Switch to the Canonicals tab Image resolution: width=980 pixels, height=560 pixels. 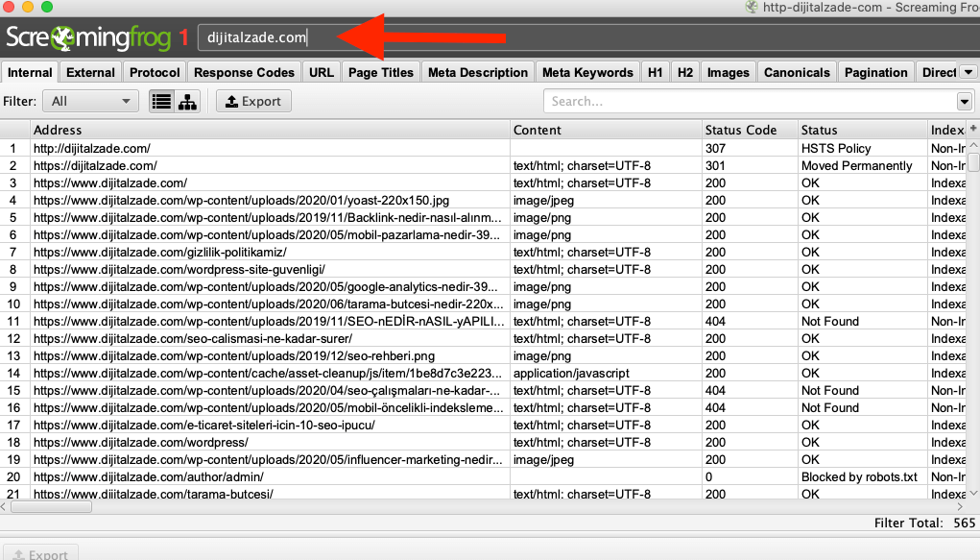(797, 73)
